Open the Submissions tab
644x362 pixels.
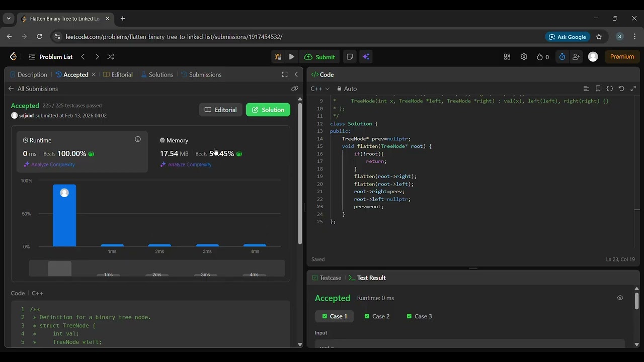coord(201,74)
